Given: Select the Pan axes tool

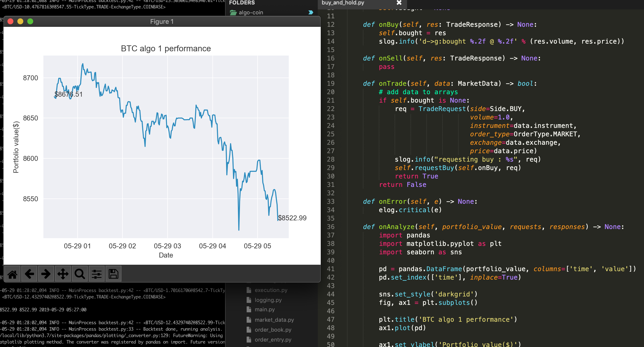Looking at the screenshot, I should tap(63, 274).
